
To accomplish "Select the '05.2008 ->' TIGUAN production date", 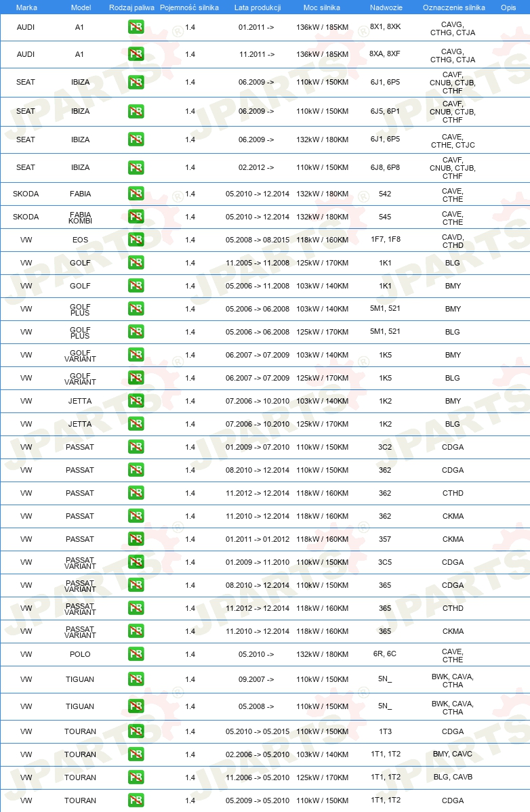I will pyautogui.click(x=256, y=706).
